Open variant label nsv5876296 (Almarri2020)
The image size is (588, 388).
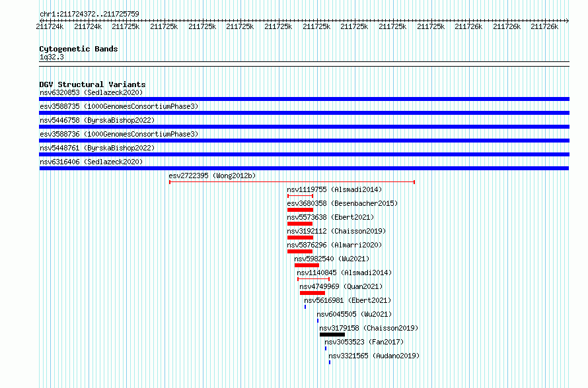click(x=334, y=245)
